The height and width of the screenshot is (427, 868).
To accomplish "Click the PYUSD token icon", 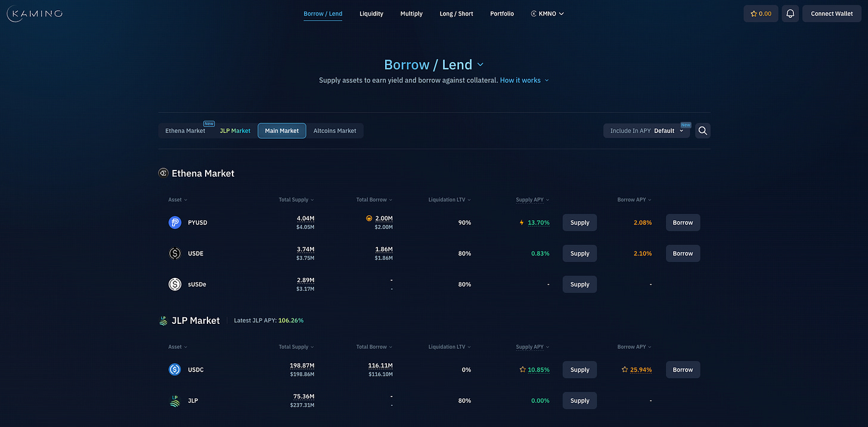I will pyautogui.click(x=175, y=222).
